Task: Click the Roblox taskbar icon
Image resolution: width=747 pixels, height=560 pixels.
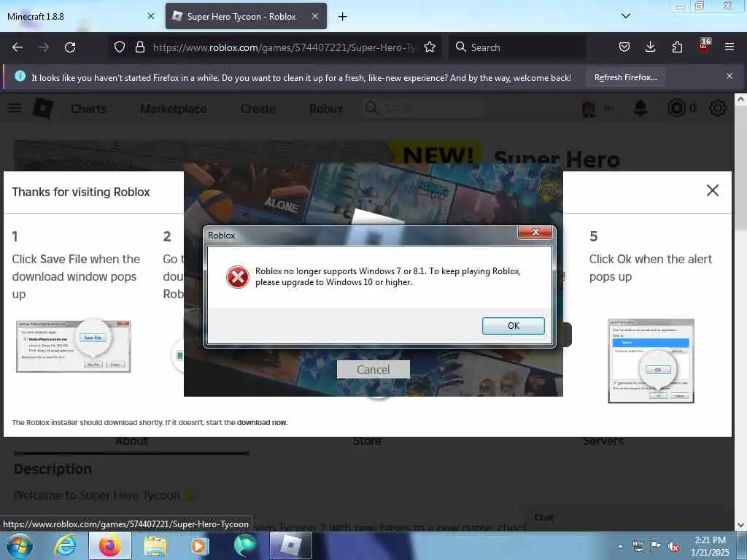Action: tap(290, 545)
